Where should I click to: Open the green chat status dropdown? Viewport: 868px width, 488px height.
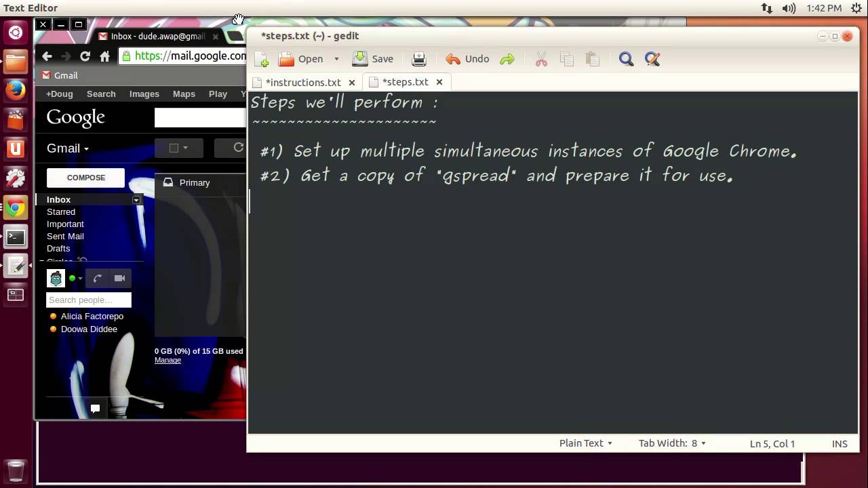75,279
